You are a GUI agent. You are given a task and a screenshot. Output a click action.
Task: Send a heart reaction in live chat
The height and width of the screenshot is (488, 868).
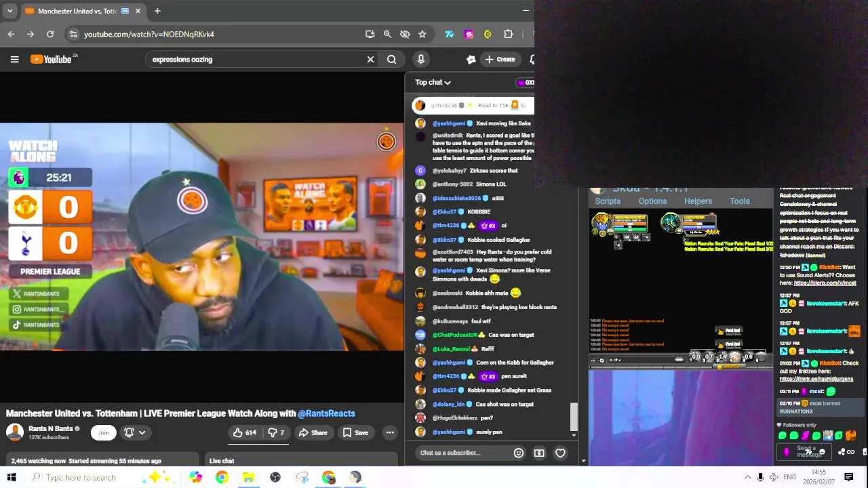pyautogui.click(x=560, y=453)
